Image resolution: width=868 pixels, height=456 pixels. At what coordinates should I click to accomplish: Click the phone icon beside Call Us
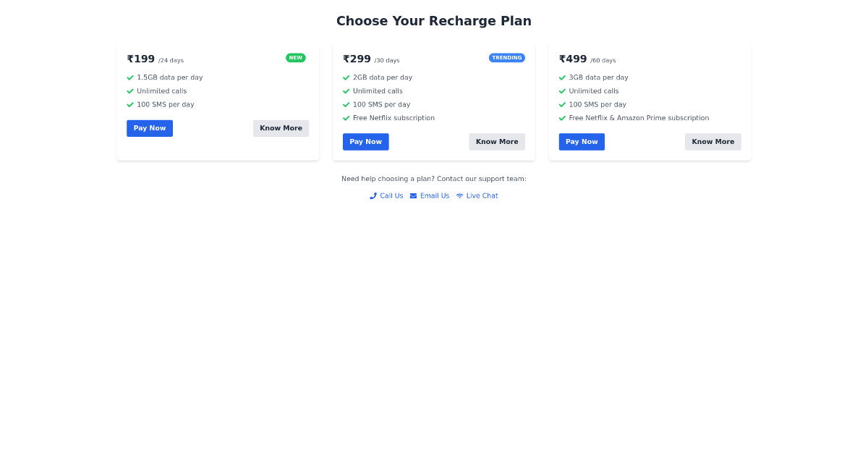coord(373,195)
